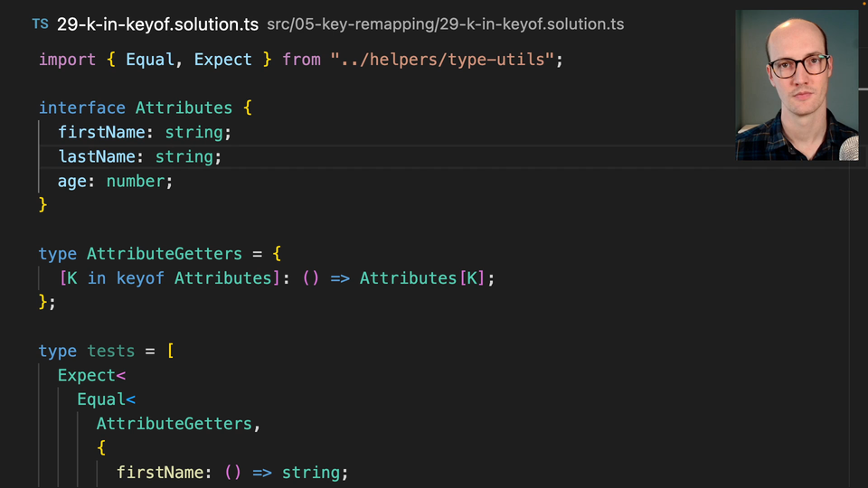
Task: Click the Equal< generic inside Expect
Action: (105, 399)
